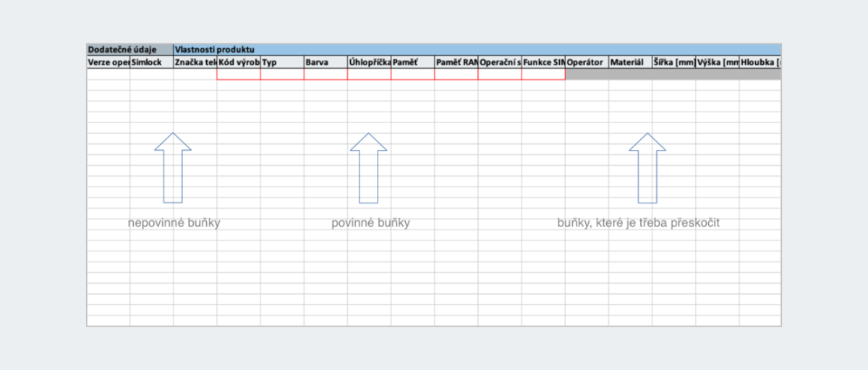Click the 'Výška [mm]' column header
Screen dimensions: 868x370
click(x=718, y=62)
